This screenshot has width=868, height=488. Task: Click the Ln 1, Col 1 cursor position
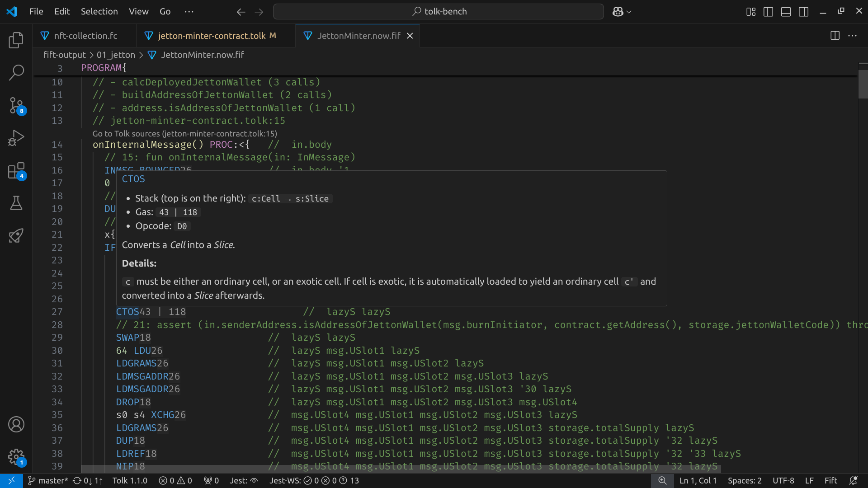pyautogui.click(x=698, y=481)
